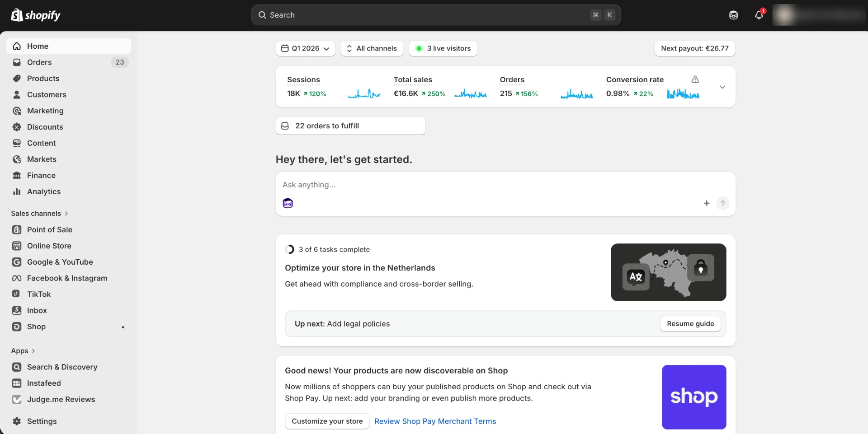
Task: Click the Markets globe icon
Action: click(17, 159)
